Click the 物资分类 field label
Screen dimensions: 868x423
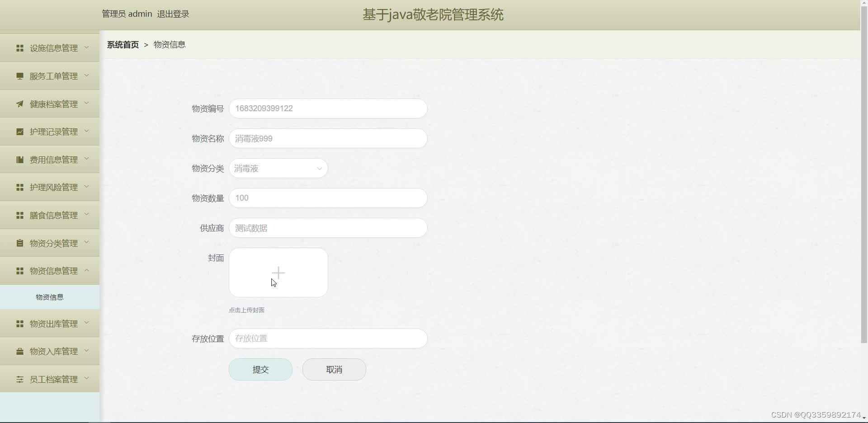[208, 169]
